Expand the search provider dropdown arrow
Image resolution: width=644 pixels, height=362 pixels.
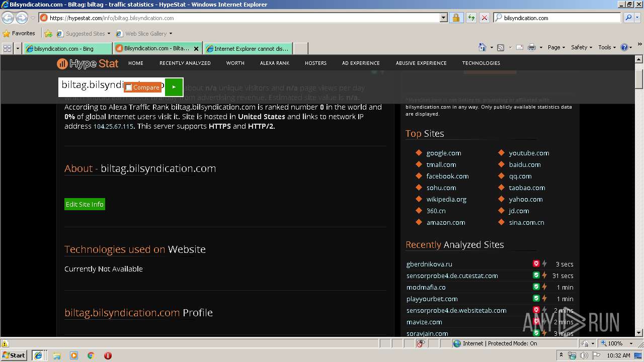(638, 18)
